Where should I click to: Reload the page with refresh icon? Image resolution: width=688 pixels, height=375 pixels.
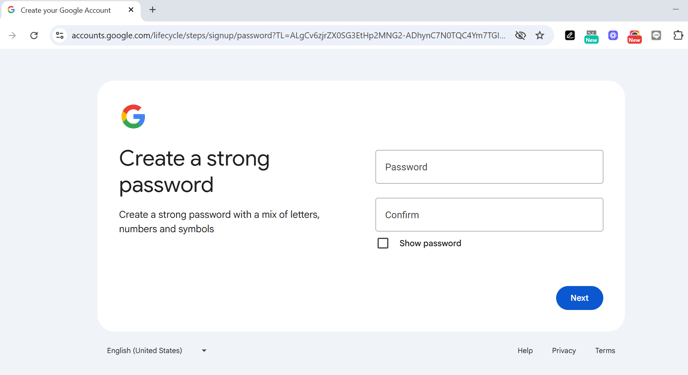(x=34, y=36)
